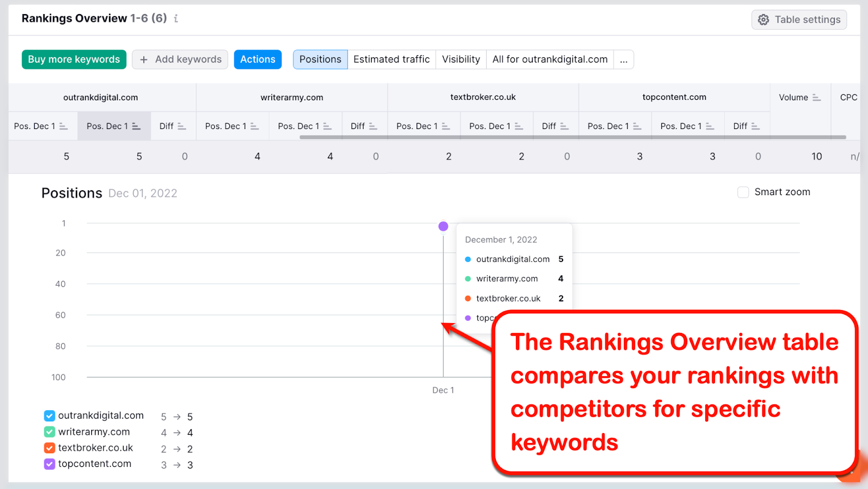This screenshot has width=868, height=489.
Task: Click the sort icon next to Volume
Action: tap(816, 98)
